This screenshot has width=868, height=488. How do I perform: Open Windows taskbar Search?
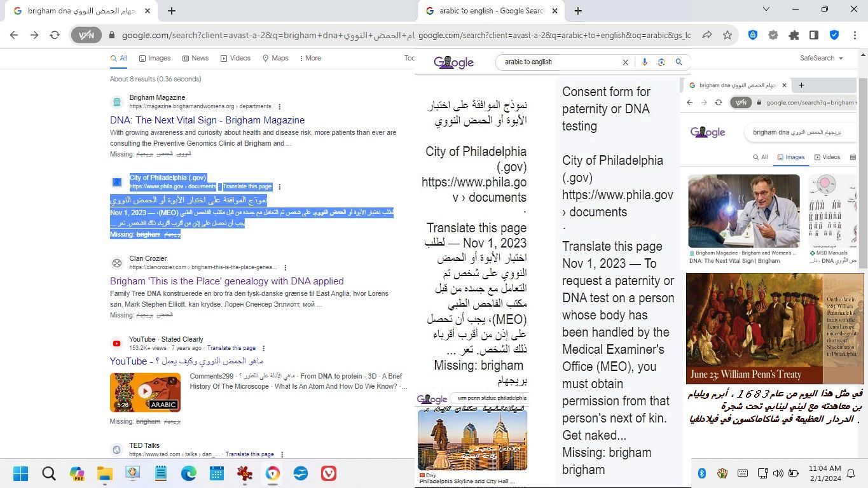point(49,473)
